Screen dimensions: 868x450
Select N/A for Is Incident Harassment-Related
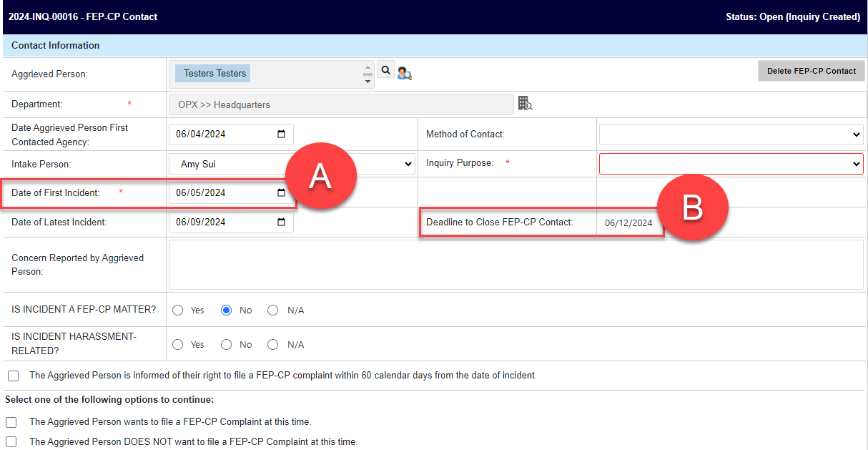pos(272,345)
